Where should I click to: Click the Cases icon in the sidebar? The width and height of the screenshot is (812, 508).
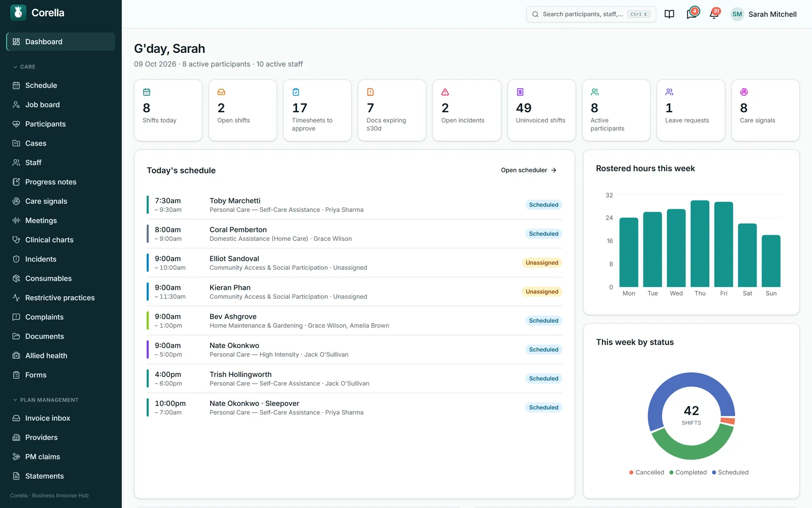click(x=16, y=143)
